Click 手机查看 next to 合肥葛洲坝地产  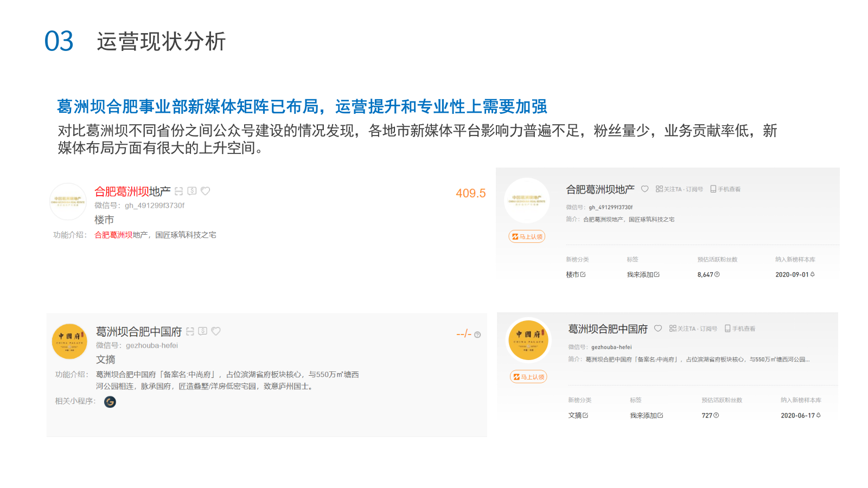[725, 189]
